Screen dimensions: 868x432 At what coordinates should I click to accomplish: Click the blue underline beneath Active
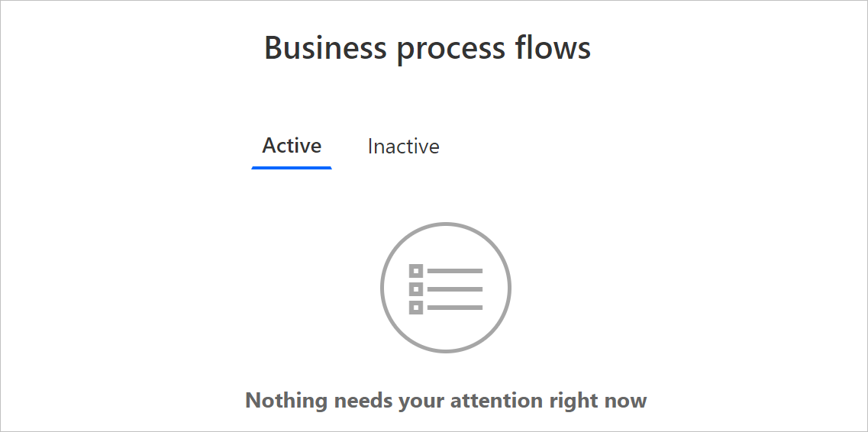click(x=292, y=167)
